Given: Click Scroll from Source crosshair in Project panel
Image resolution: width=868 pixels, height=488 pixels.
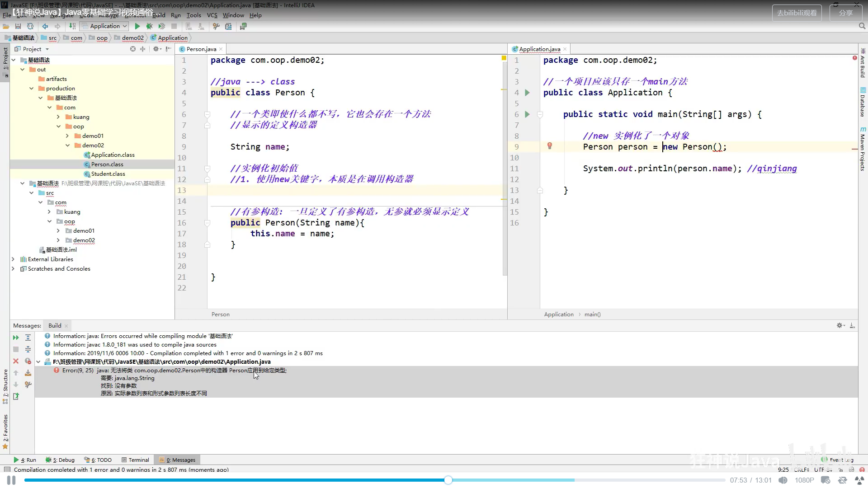Looking at the screenshot, I should (133, 49).
